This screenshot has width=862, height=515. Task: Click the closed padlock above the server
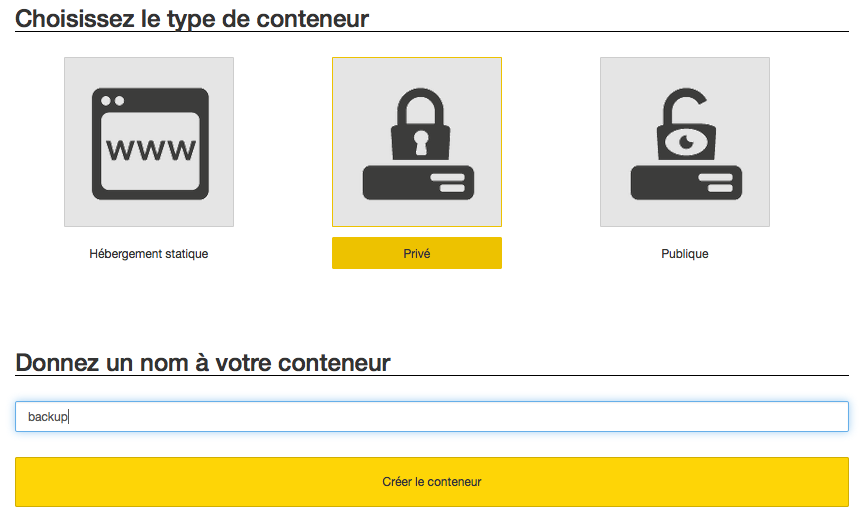421,124
